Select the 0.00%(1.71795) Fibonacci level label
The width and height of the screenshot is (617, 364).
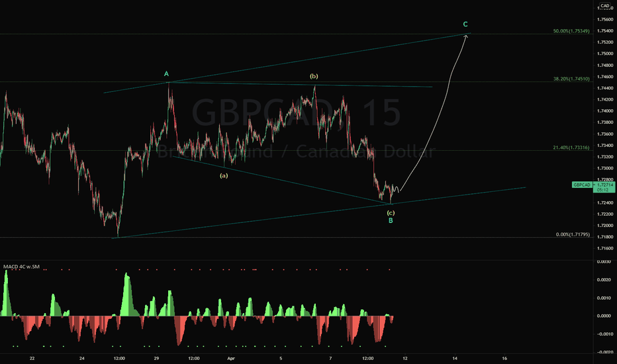click(x=573, y=234)
